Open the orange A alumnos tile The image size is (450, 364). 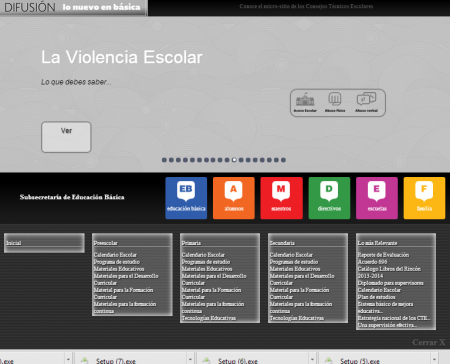234,198
